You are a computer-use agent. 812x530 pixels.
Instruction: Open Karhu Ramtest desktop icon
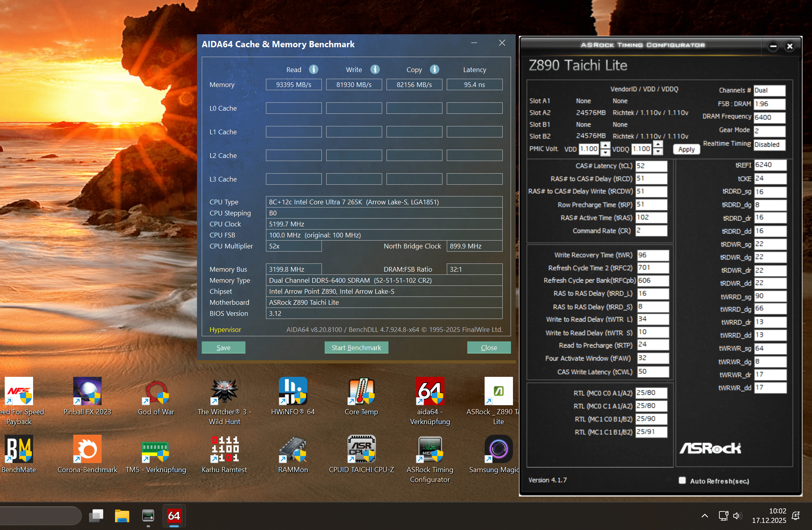click(x=225, y=450)
